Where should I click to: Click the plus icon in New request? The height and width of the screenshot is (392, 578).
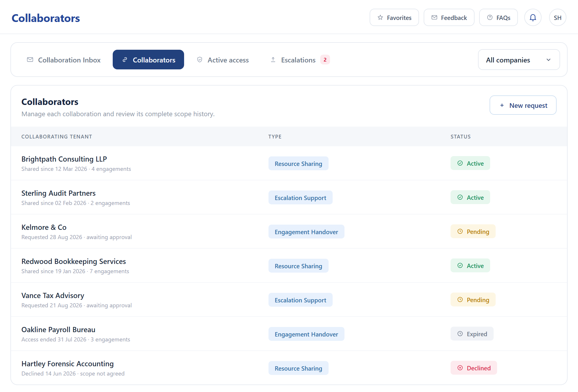tap(502, 105)
